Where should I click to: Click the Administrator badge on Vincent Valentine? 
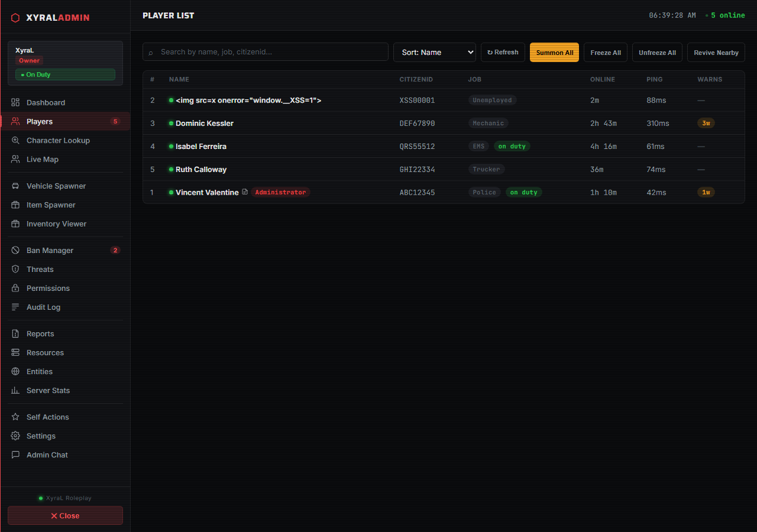pyautogui.click(x=280, y=192)
